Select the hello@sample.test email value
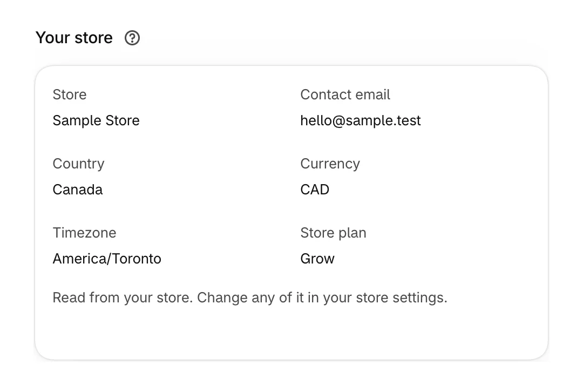The height and width of the screenshot is (392, 583). point(360,120)
